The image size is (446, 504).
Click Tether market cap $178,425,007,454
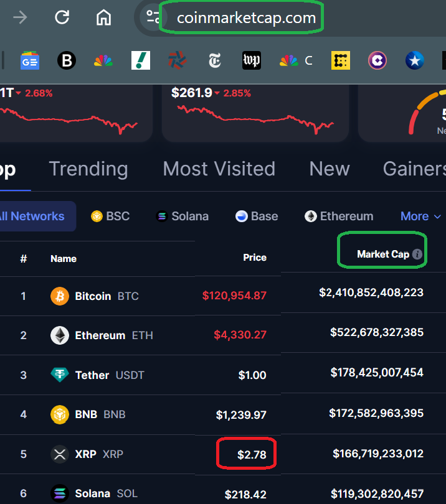[377, 373]
